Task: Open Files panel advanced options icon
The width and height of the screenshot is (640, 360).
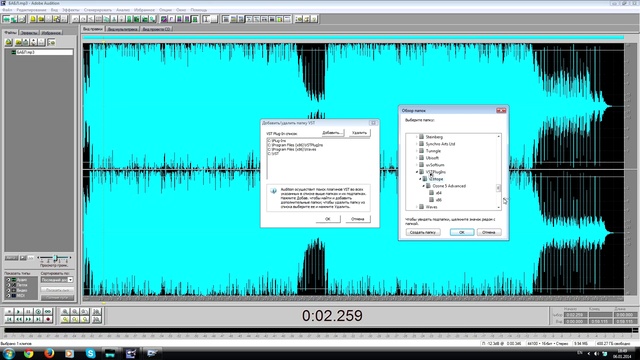Action: coord(51,42)
